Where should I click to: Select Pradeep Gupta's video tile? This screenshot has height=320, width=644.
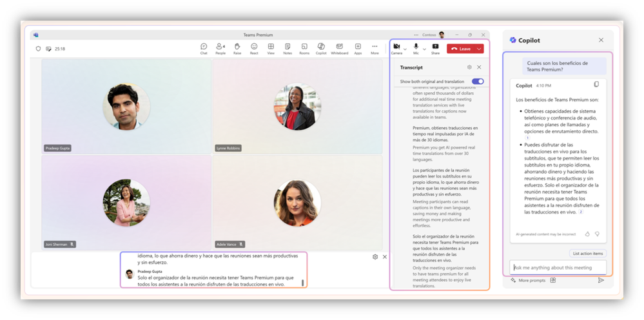pyautogui.click(x=126, y=106)
